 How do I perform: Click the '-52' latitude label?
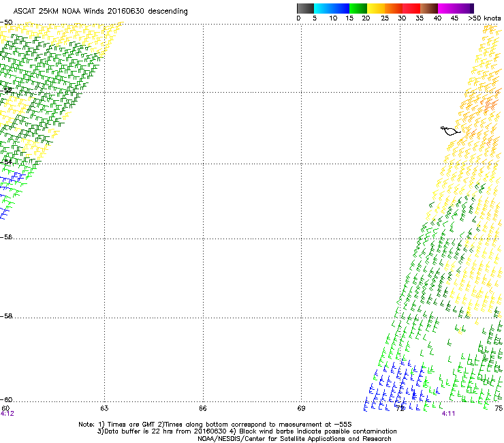point(6,91)
